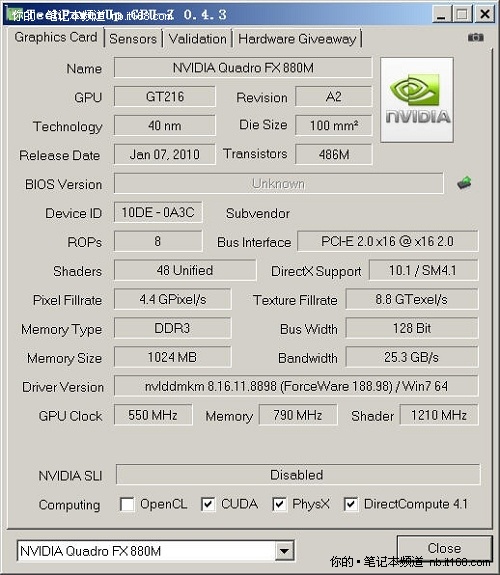
Task: Click the camera screenshot icon
Action: pyautogui.click(x=475, y=37)
